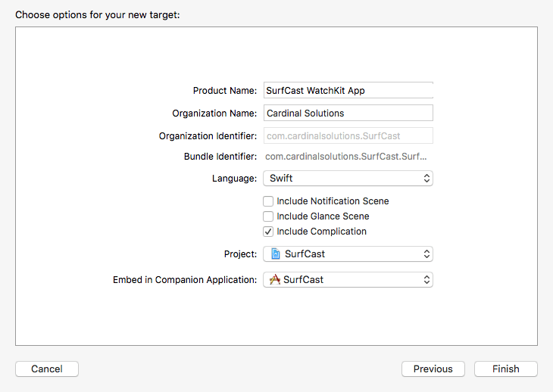The image size is (553, 392).
Task: Click chevron arrows on Embed in Companion selector
Action: pyautogui.click(x=426, y=279)
